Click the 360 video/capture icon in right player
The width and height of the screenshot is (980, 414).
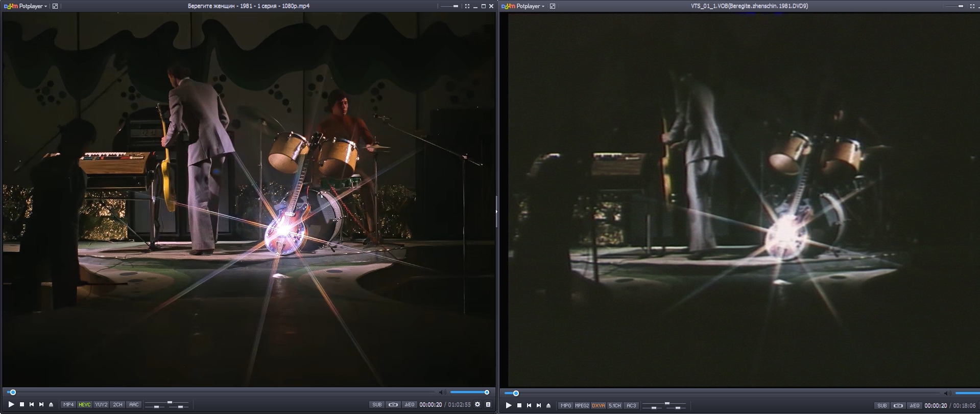898,405
